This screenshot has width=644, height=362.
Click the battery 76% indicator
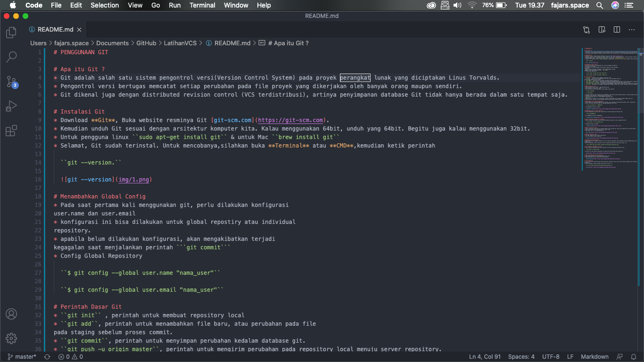coord(494,5)
